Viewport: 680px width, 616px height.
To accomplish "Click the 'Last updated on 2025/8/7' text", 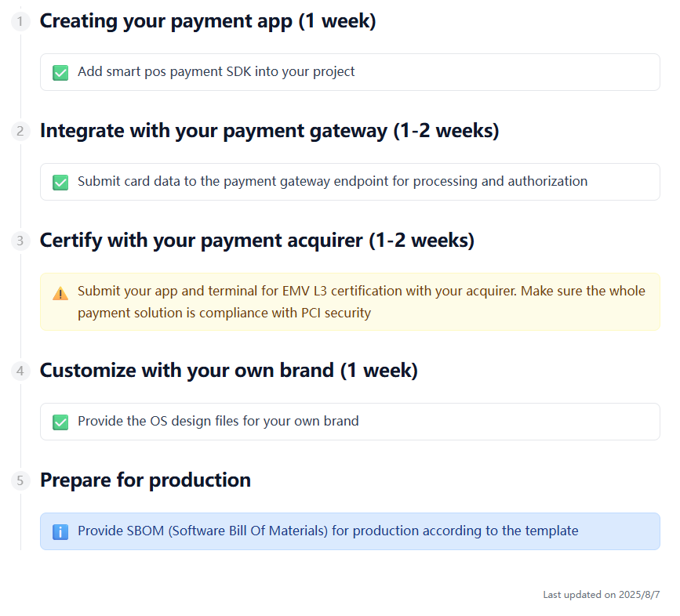I will (x=601, y=595).
